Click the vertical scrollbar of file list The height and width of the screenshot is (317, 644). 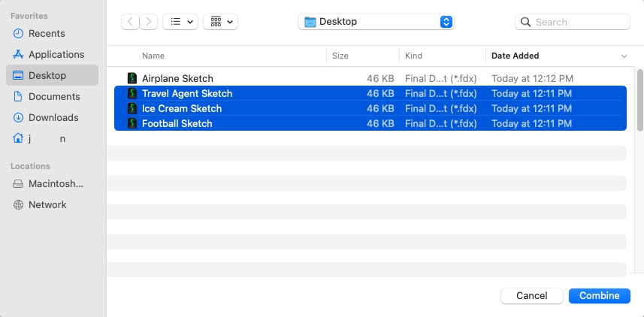coord(640,101)
